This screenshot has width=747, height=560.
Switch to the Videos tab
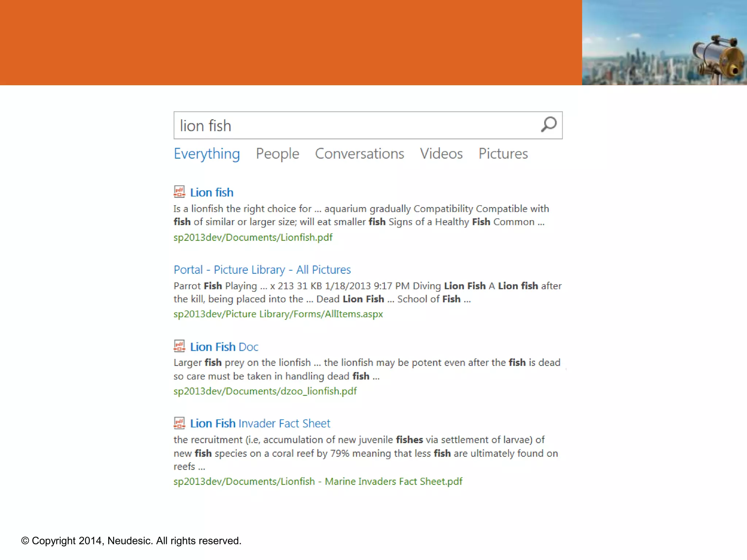click(441, 154)
